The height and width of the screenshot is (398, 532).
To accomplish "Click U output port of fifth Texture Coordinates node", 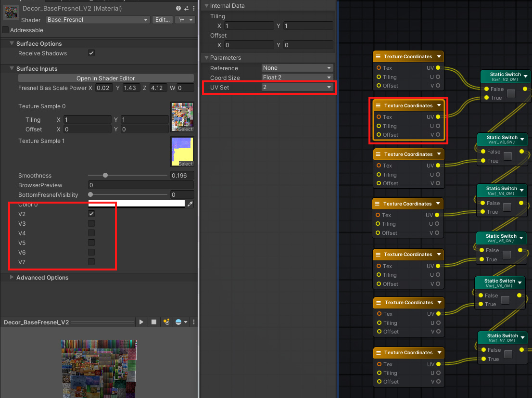I will point(438,275).
